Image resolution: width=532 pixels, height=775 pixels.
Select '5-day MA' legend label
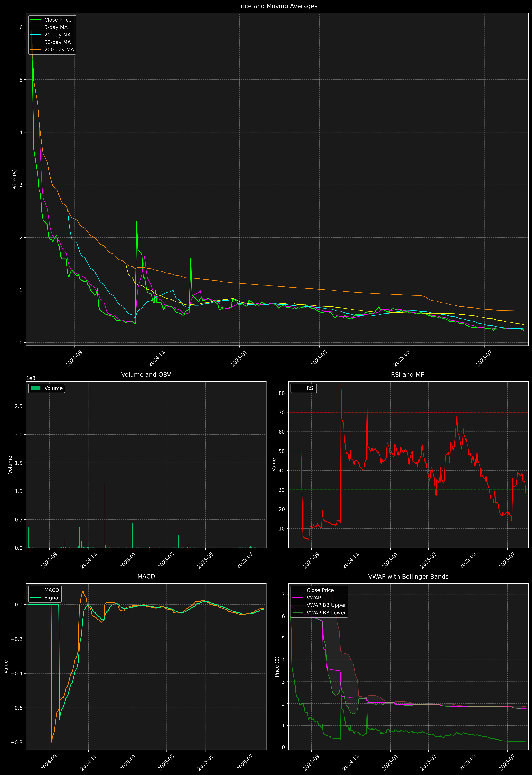tap(56, 27)
